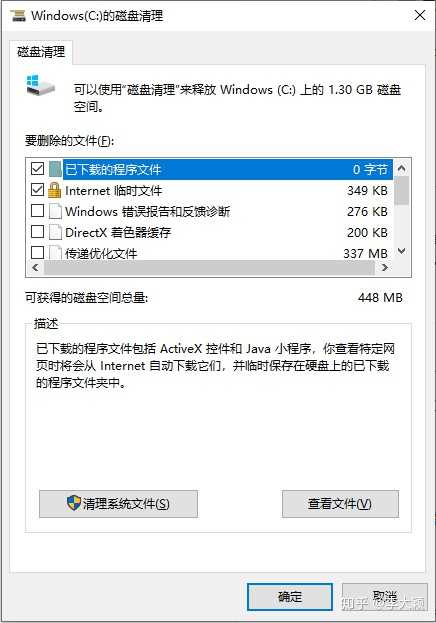Click file icon beside 已下载的程序文件
The height and width of the screenshot is (623, 436).
click(x=55, y=169)
